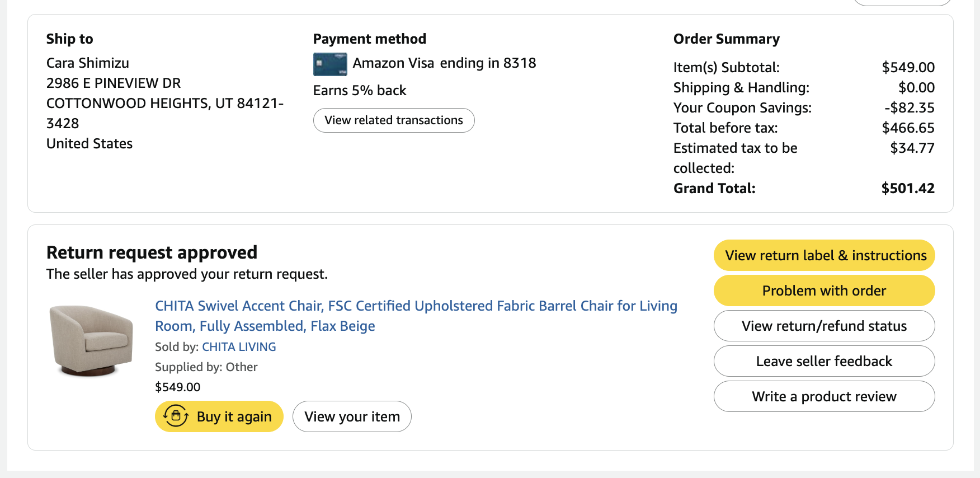Image resolution: width=980 pixels, height=478 pixels.
Task: Check View return/refund status
Action: [824, 326]
